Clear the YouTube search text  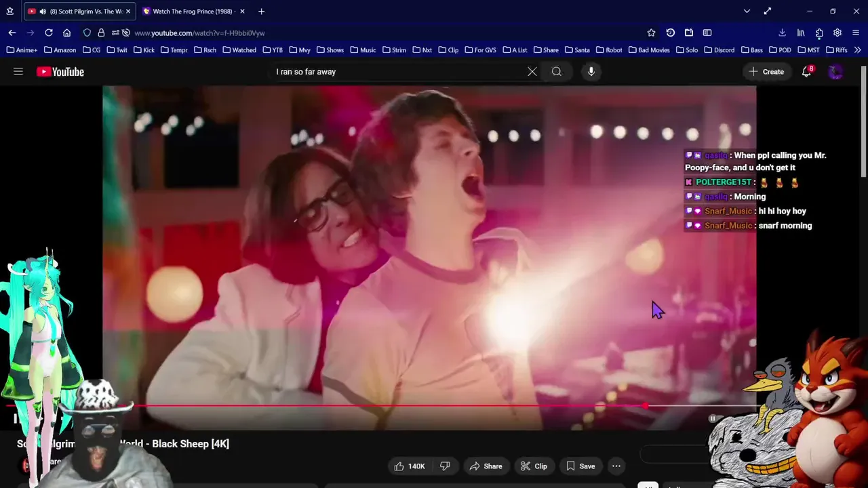pos(532,71)
